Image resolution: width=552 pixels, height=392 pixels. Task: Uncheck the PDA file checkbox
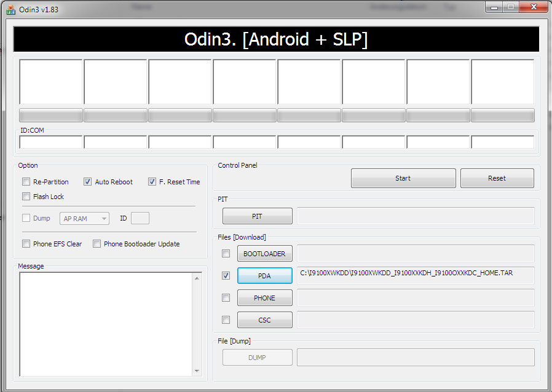point(226,276)
